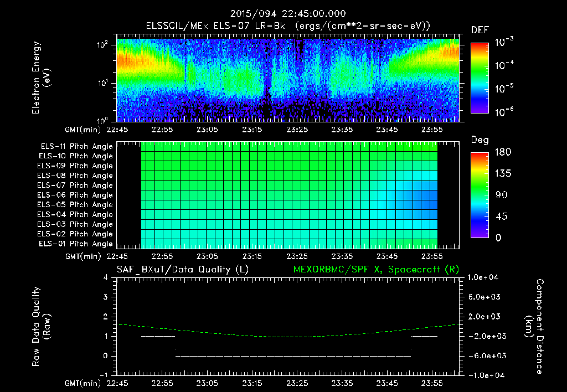Click the 135 degree scale label
This screenshot has width=567, height=392.
tap(503, 174)
